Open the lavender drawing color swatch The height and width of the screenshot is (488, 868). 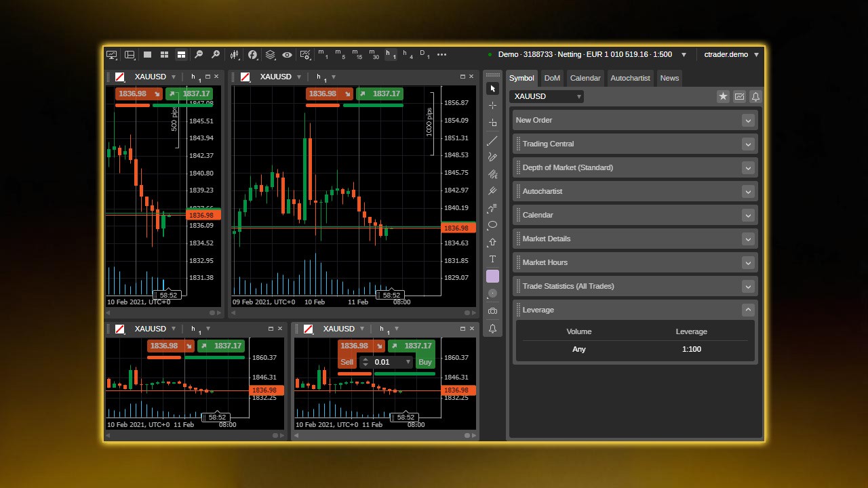(x=493, y=276)
